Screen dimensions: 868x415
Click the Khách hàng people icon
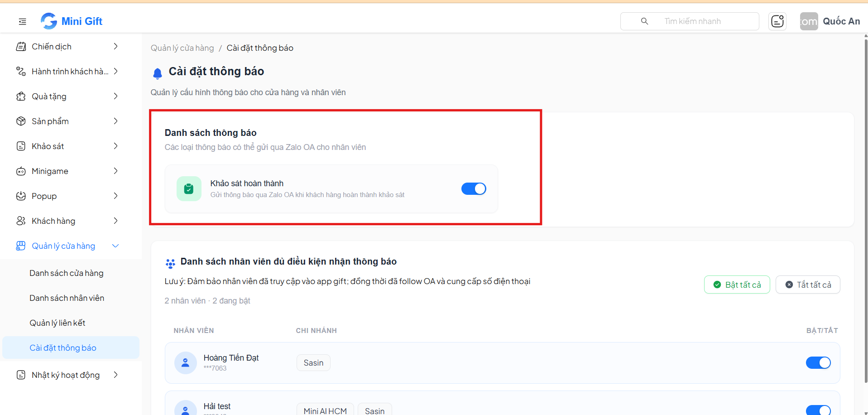point(21,221)
